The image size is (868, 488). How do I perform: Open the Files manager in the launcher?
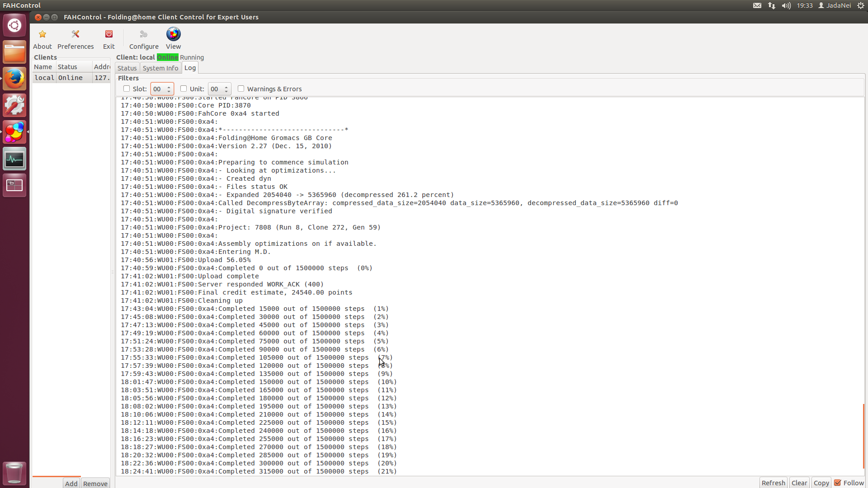tap(14, 52)
